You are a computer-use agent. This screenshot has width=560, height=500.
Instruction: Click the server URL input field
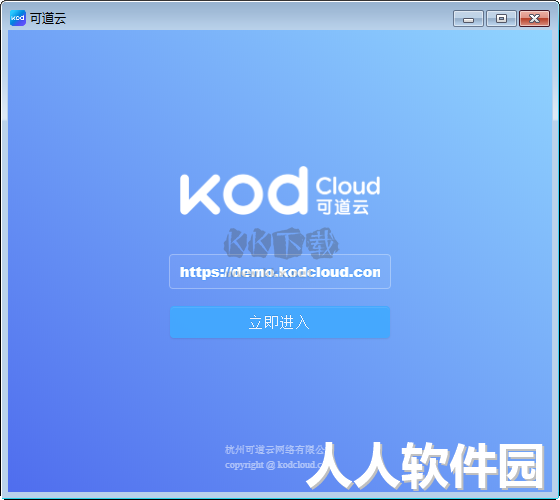coord(280,271)
